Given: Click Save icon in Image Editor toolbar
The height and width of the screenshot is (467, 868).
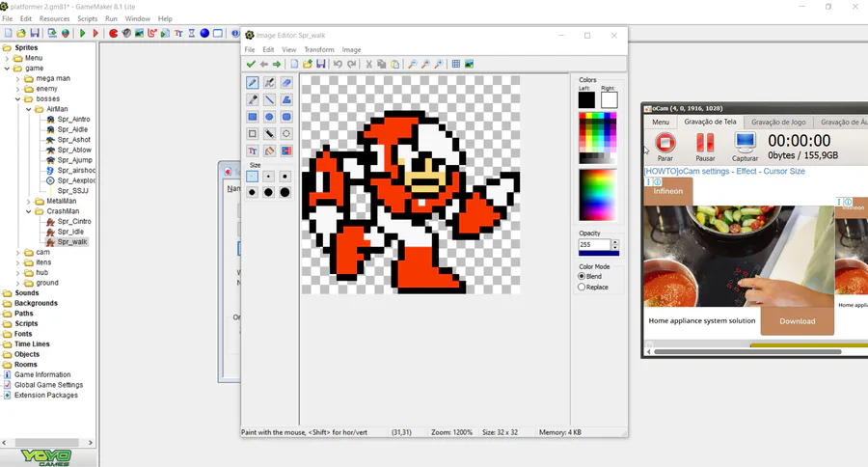Looking at the screenshot, I should [320, 65].
